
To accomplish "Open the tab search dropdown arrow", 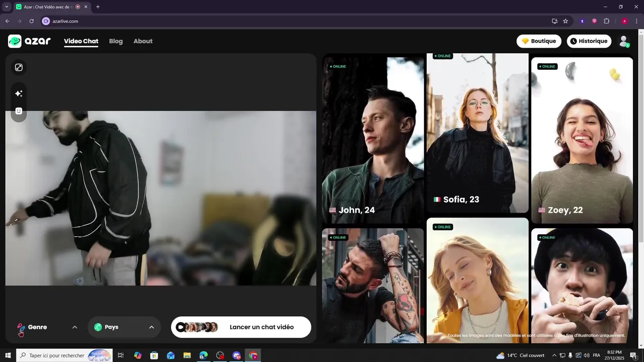I will click(7, 7).
